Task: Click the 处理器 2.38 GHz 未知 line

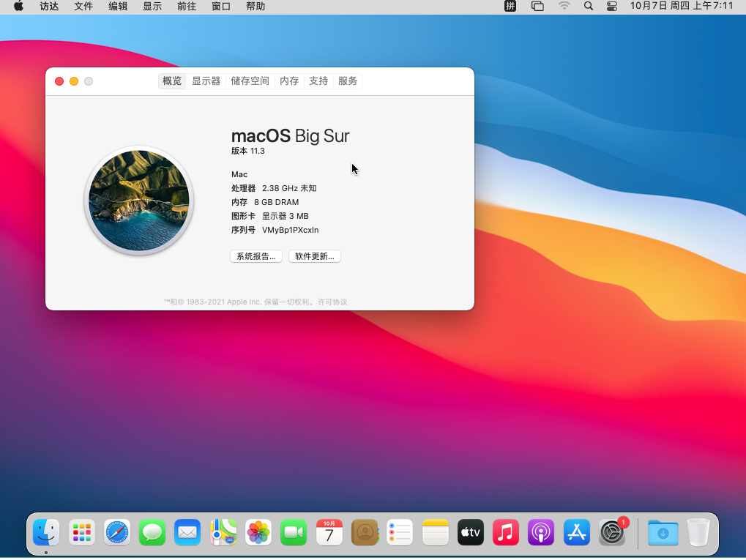Action: pyautogui.click(x=274, y=188)
